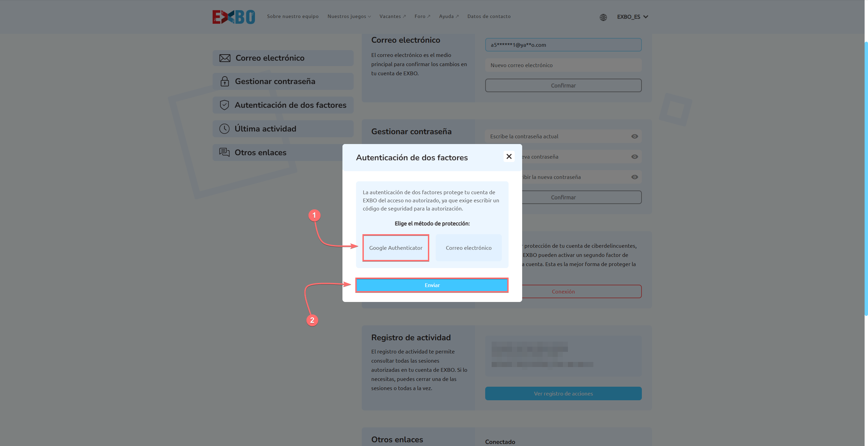Click the globe language icon
Viewport: 868px width, 446px height.
[x=603, y=17]
